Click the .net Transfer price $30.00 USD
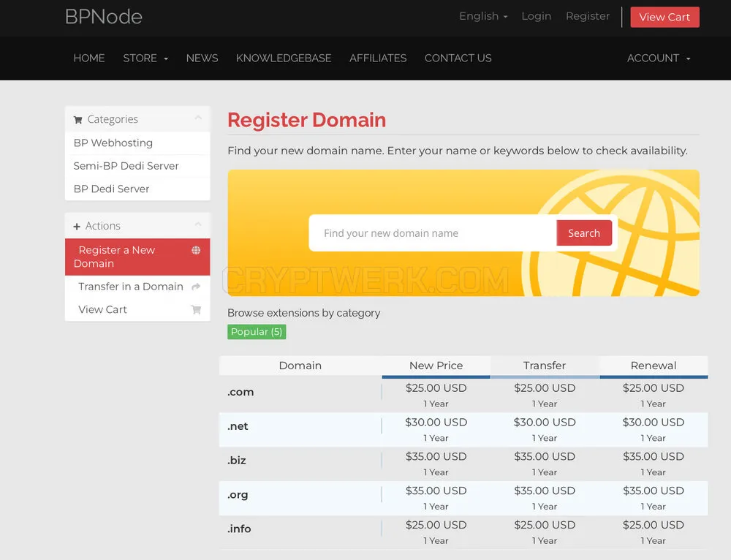Image resolution: width=731 pixels, height=560 pixels. point(545,423)
